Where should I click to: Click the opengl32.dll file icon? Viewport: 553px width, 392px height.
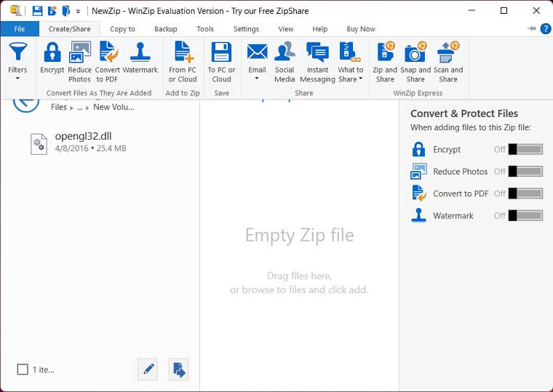pyautogui.click(x=39, y=144)
